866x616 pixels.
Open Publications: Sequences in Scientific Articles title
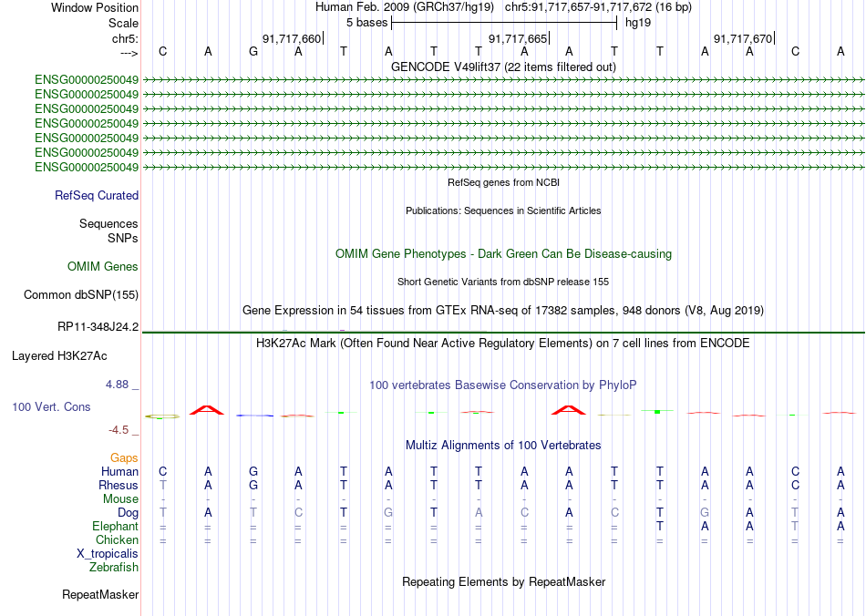click(x=503, y=210)
